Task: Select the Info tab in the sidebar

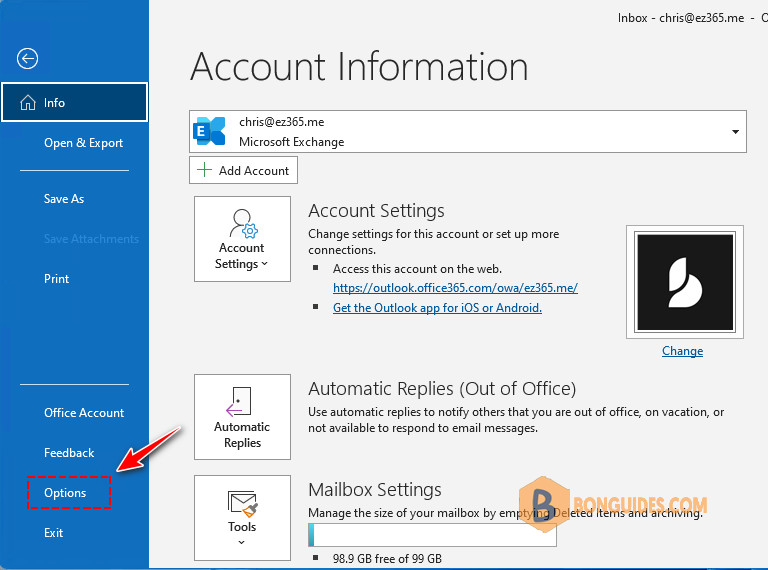Action: pyautogui.click(x=74, y=102)
